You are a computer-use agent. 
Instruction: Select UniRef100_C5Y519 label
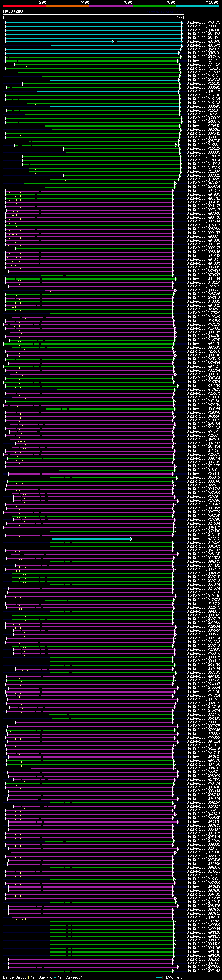pos(203,286)
